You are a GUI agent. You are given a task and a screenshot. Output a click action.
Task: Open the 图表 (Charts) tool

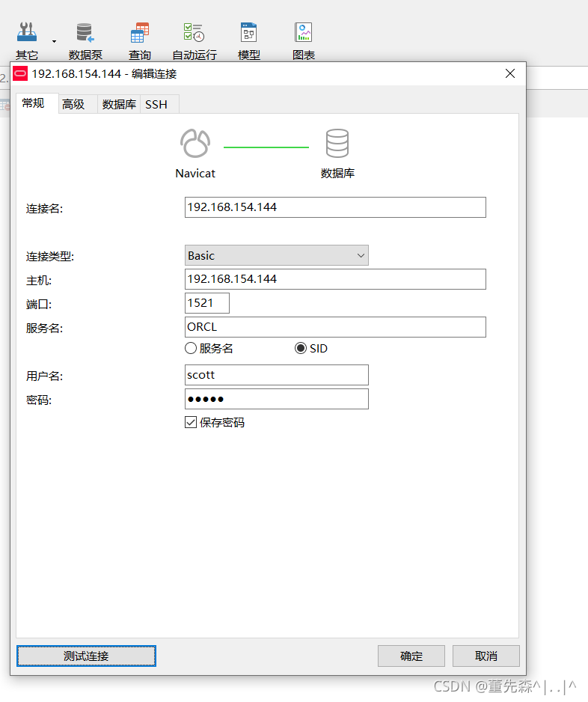click(304, 40)
